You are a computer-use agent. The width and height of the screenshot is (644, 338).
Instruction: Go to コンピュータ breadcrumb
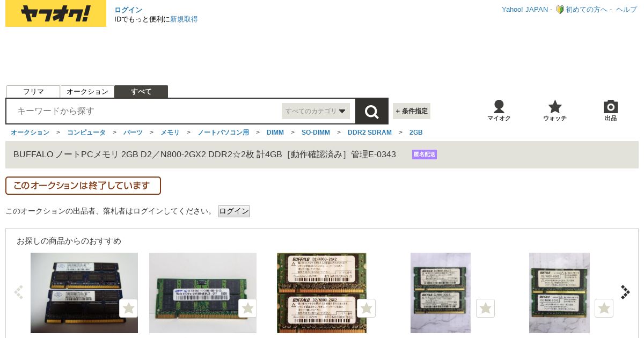coord(86,133)
